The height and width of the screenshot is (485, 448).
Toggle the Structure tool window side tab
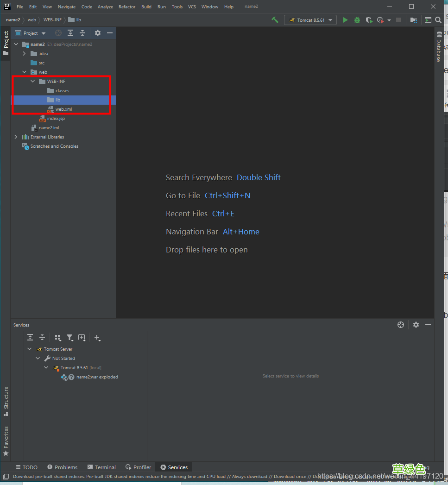click(6, 401)
